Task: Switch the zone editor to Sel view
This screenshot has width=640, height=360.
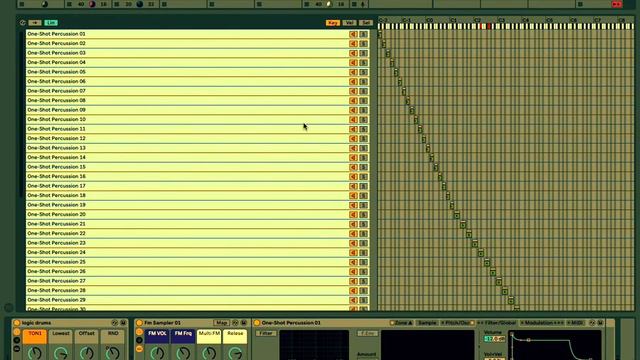Action: point(366,23)
